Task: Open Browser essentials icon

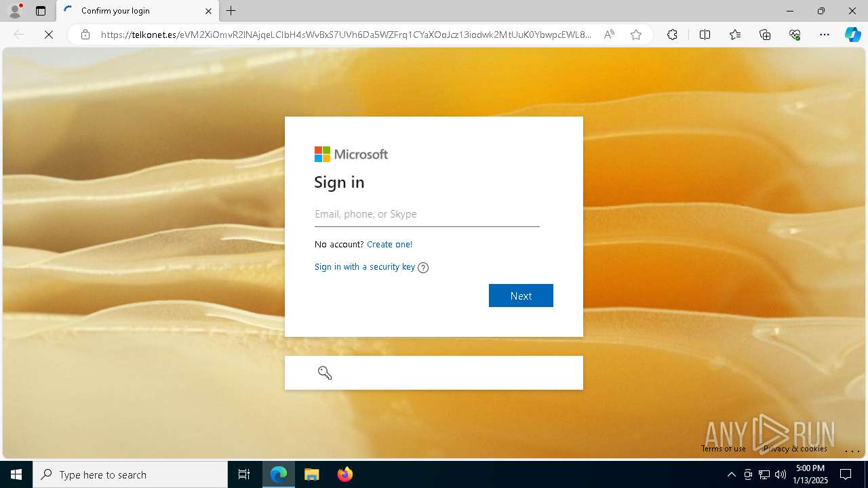Action: [795, 35]
